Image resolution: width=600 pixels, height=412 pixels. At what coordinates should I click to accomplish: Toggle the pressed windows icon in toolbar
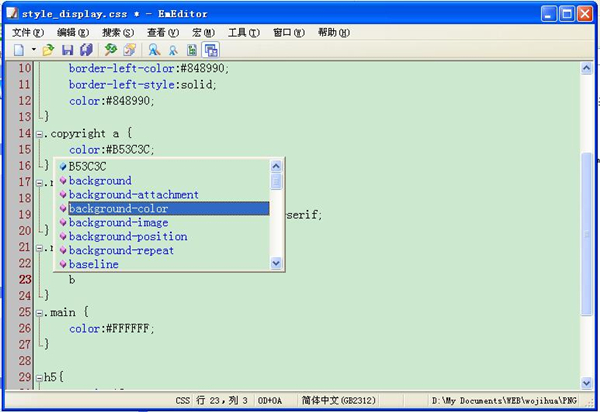[211, 50]
